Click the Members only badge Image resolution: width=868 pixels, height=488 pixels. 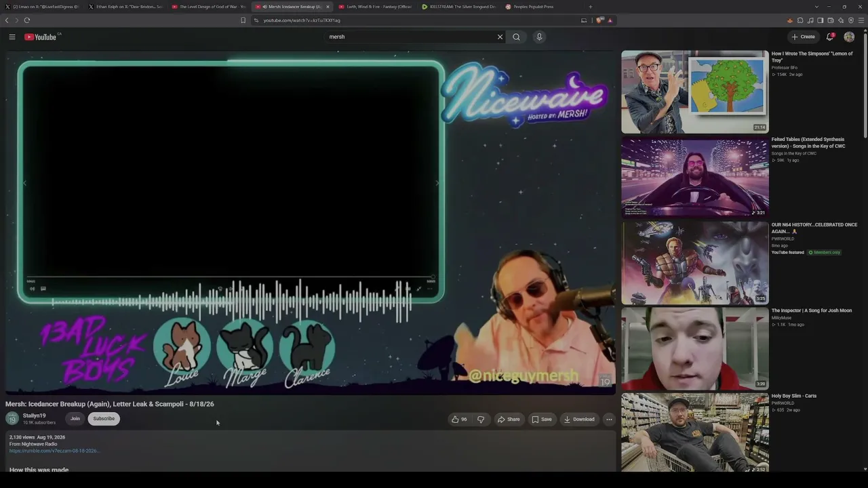click(825, 253)
